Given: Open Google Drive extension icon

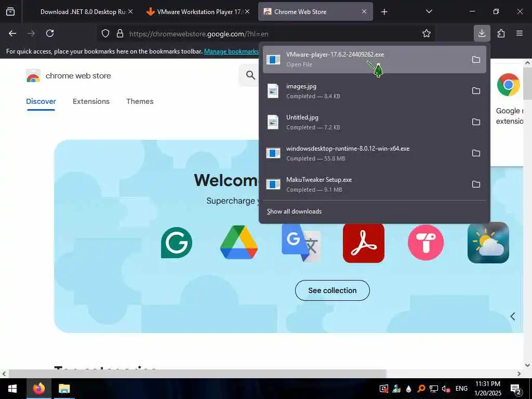Looking at the screenshot, I should (x=239, y=242).
